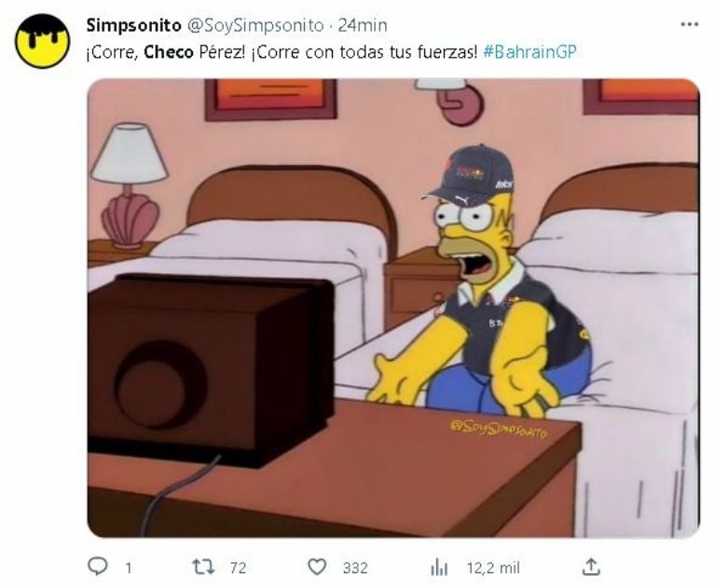Visit the @SoySimpsonito handle
716x588 pixels.
pyautogui.click(x=255, y=26)
